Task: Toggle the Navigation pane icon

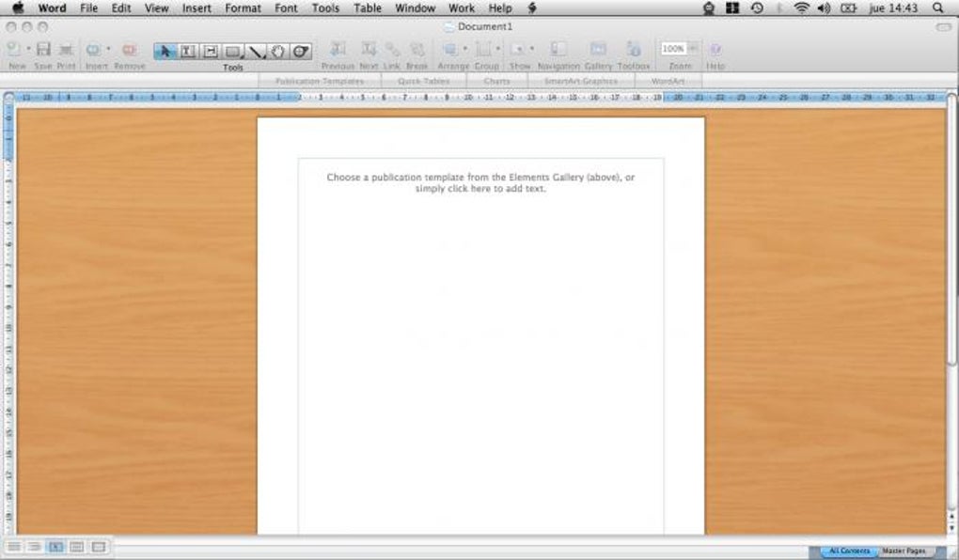Action: click(x=558, y=49)
